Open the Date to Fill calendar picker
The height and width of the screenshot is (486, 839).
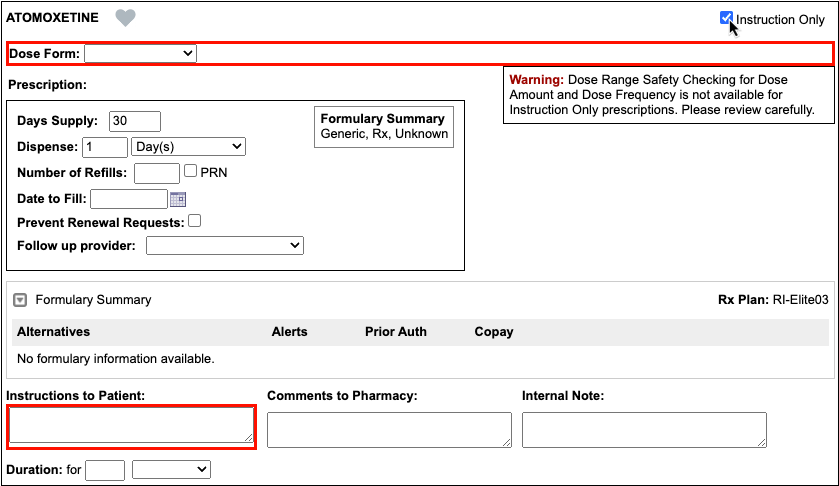[178, 199]
